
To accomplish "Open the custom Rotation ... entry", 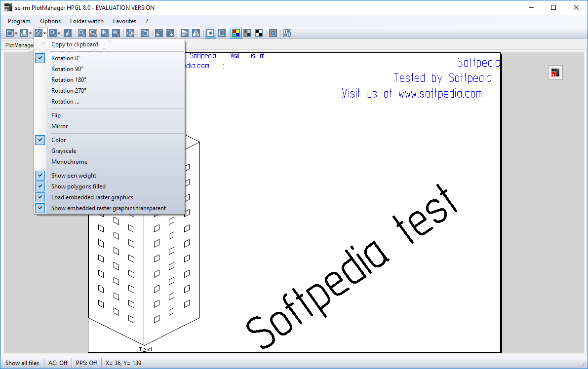I will (x=110, y=102).
